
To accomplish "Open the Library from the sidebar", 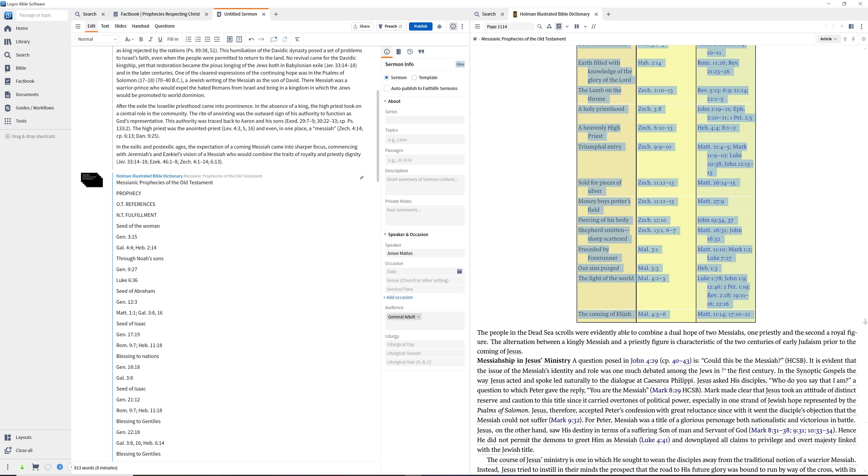I will click(23, 41).
